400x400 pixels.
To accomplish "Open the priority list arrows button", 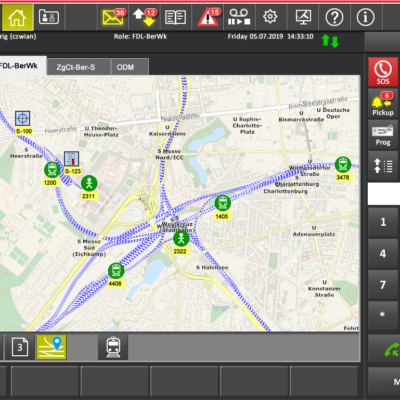I will [x=383, y=166].
